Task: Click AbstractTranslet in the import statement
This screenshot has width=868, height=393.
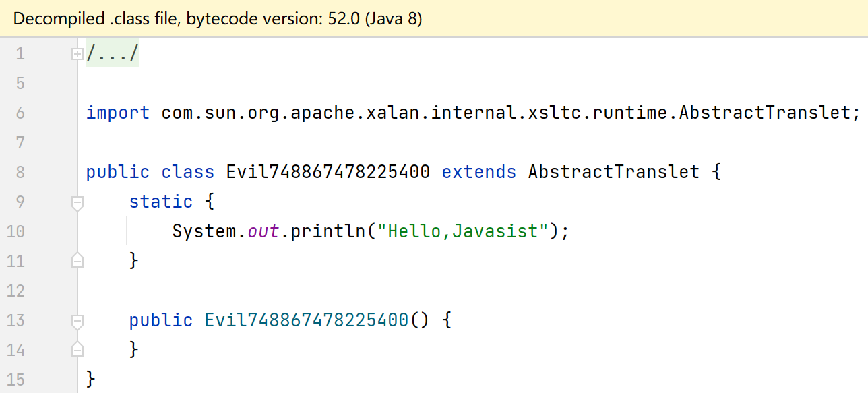Action: [x=764, y=113]
